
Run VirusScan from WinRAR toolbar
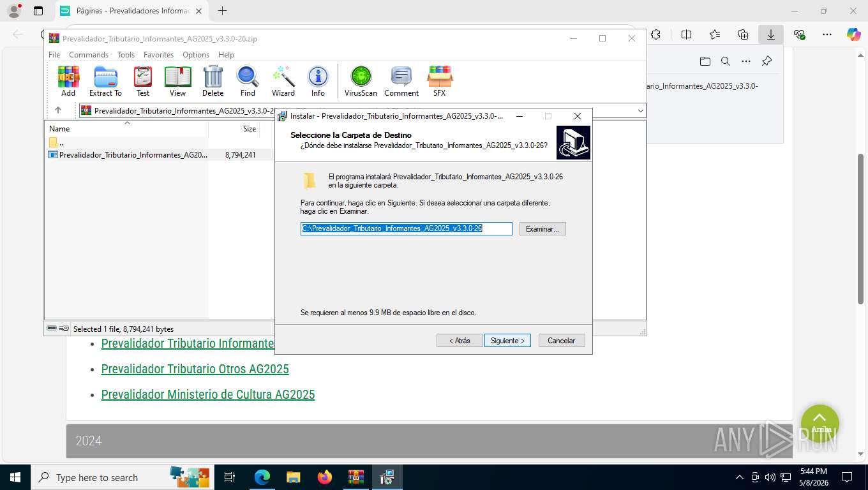(x=361, y=81)
